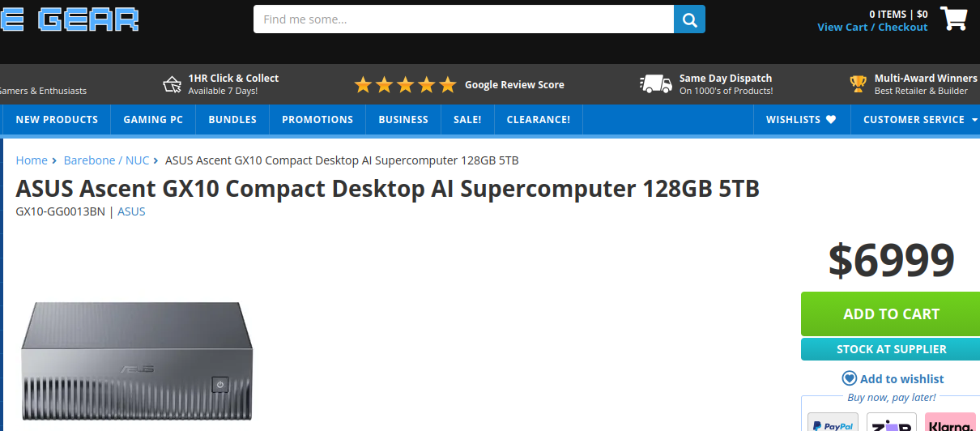Click the 'Best Retailer & Builder' text
The height and width of the screenshot is (431, 980).
coord(921,91)
